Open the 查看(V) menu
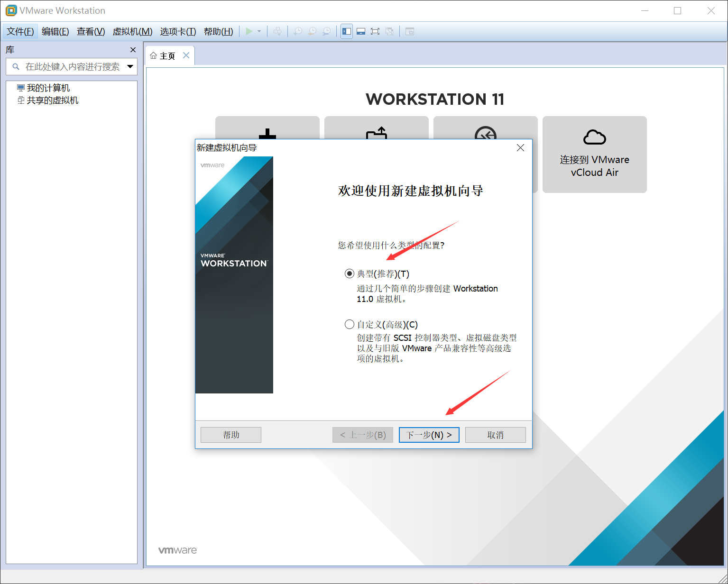The image size is (728, 584). [91, 31]
